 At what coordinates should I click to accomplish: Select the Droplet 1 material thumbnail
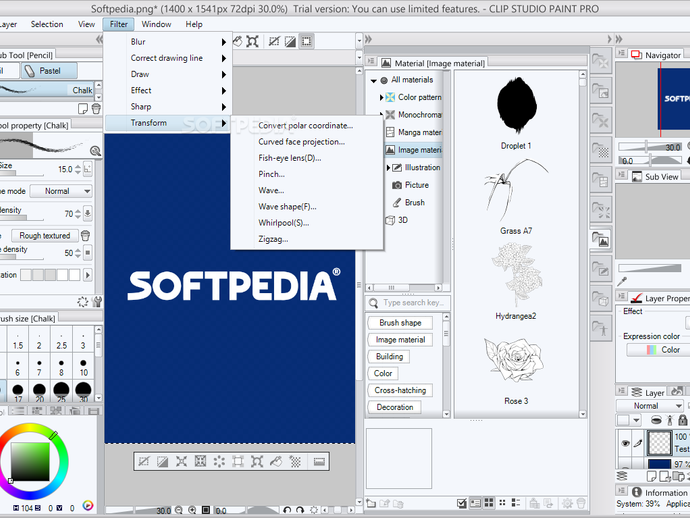(x=516, y=108)
